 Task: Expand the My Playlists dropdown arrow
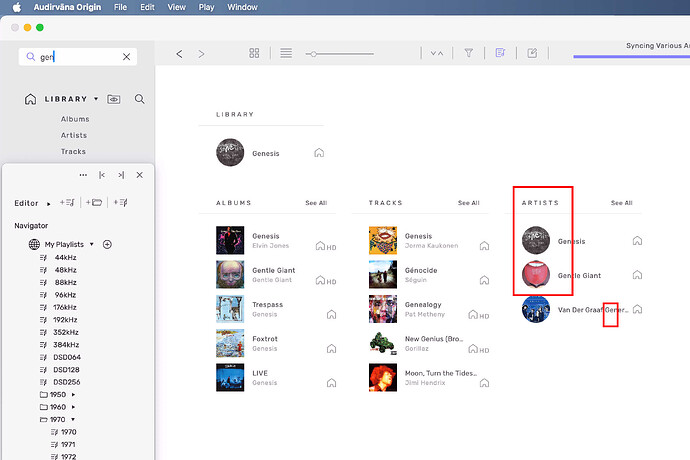[x=92, y=244]
